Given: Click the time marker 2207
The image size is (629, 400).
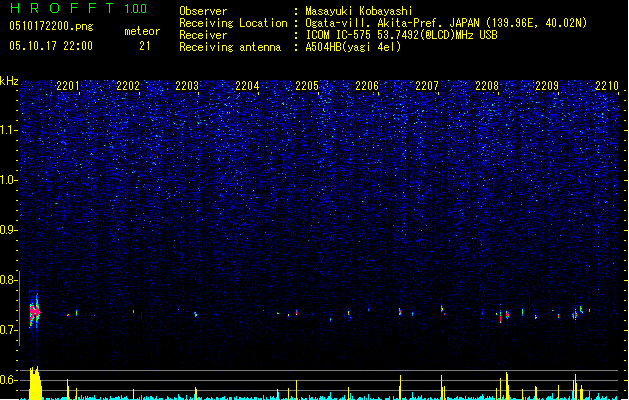Looking at the screenshot, I should 427,85.
